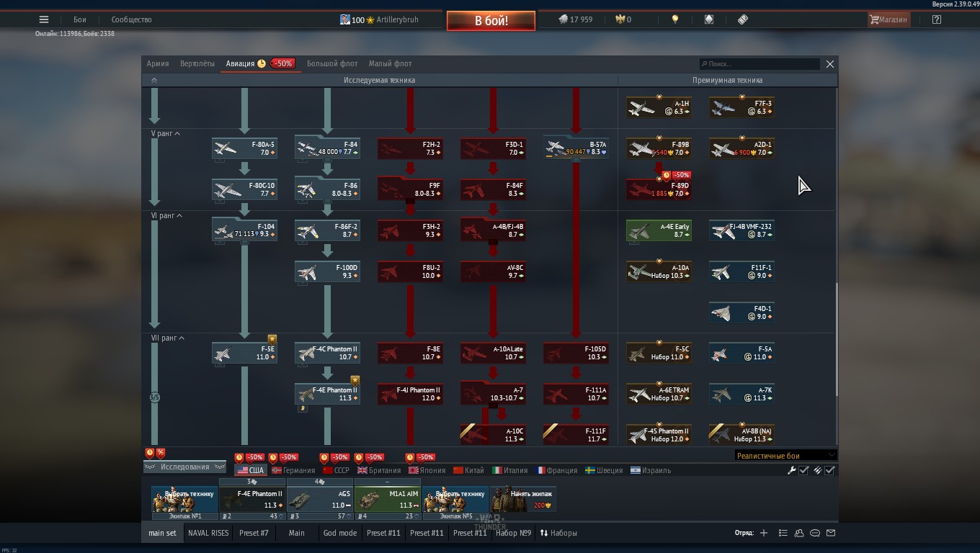The width and height of the screenshot is (980, 553).
Task: Open the Магазин shop cart
Action: 888,19
